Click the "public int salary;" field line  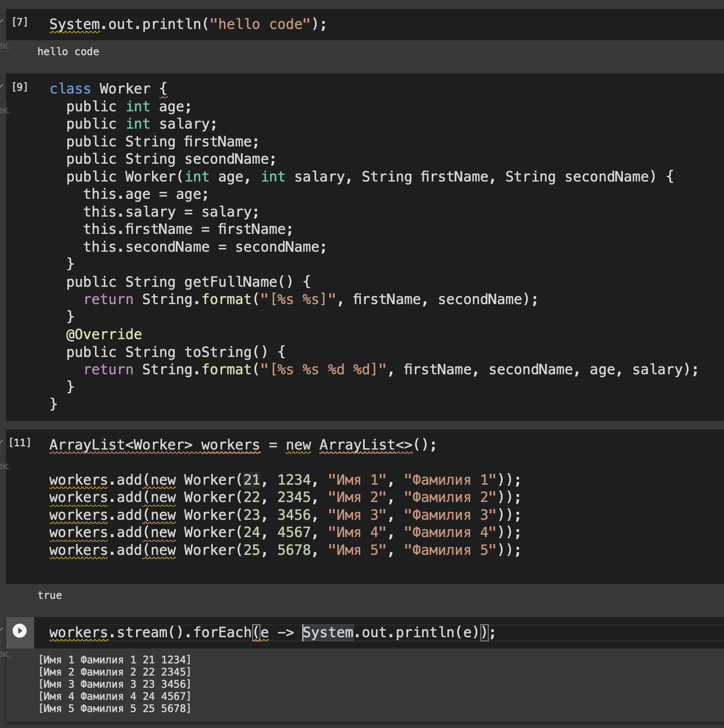[x=141, y=124]
